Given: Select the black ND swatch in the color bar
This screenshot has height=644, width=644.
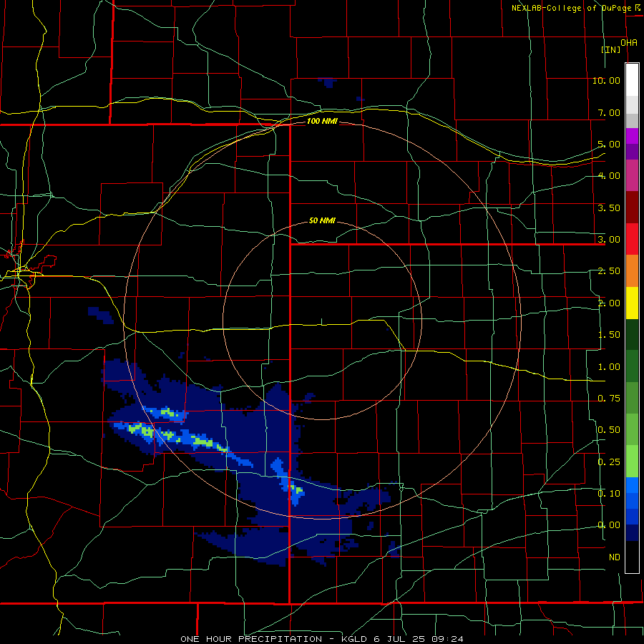Looking at the screenshot, I should coord(632,557).
